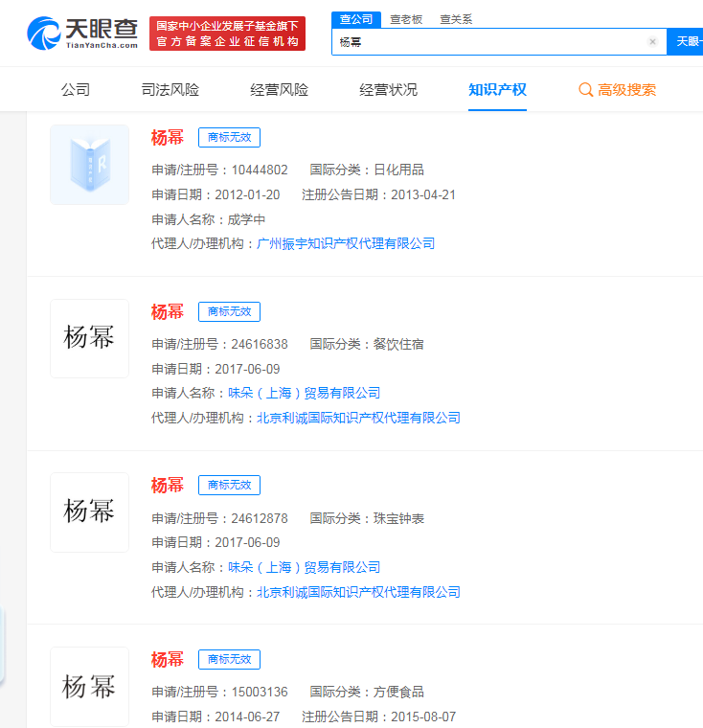Clear the search box with X icon
Screen dimensions: 703x728
point(652,42)
